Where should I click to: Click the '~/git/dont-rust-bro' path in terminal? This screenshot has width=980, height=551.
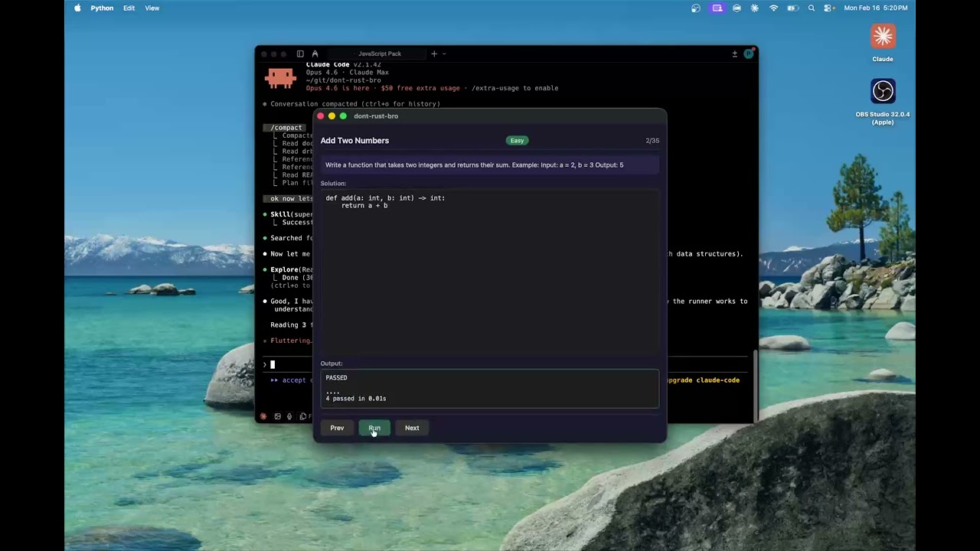[343, 80]
